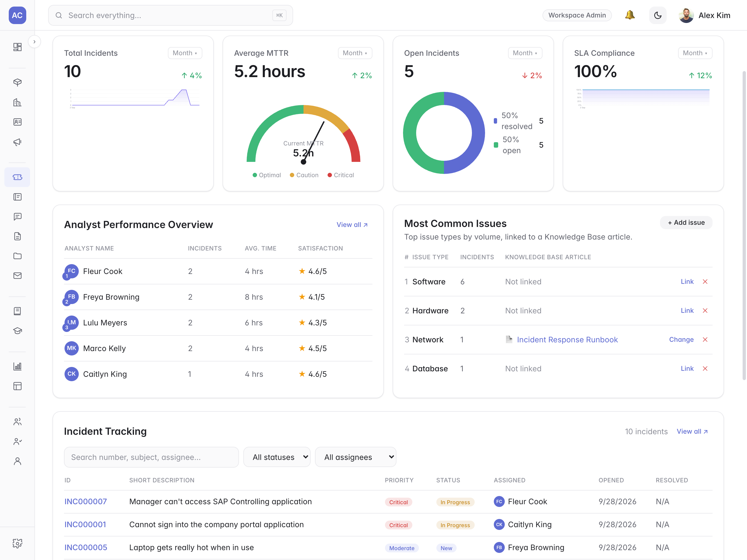Open the cube/products icon in sidebar
The height and width of the screenshot is (560, 747).
(17, 82)
